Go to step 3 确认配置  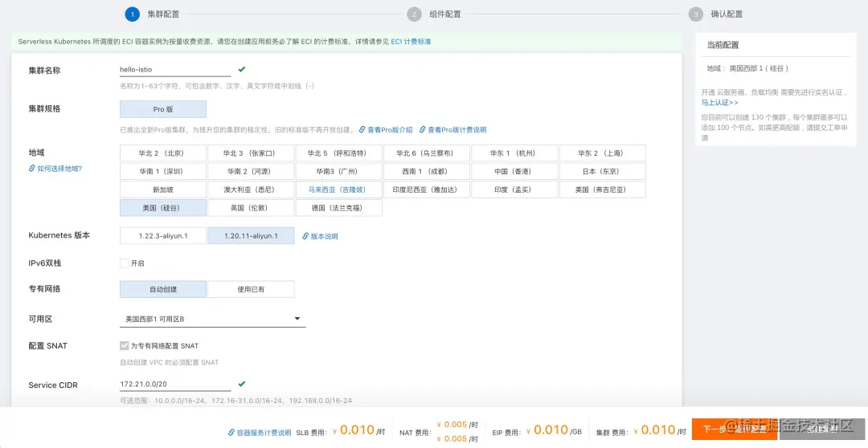(716, 14)
